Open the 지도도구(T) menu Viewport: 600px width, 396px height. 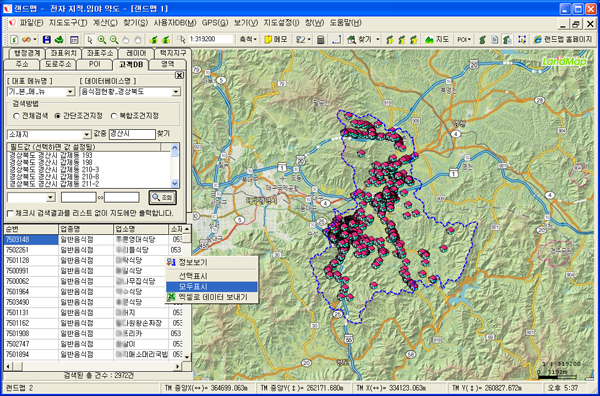click(x=68, y=23)
